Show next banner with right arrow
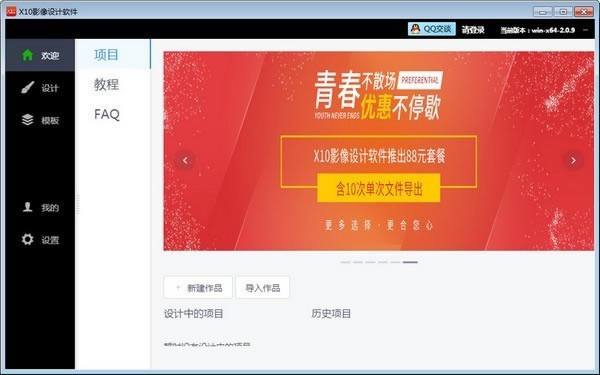Viewport: 600px width, 375px height. pyautogui.click(x=573, y=160)
